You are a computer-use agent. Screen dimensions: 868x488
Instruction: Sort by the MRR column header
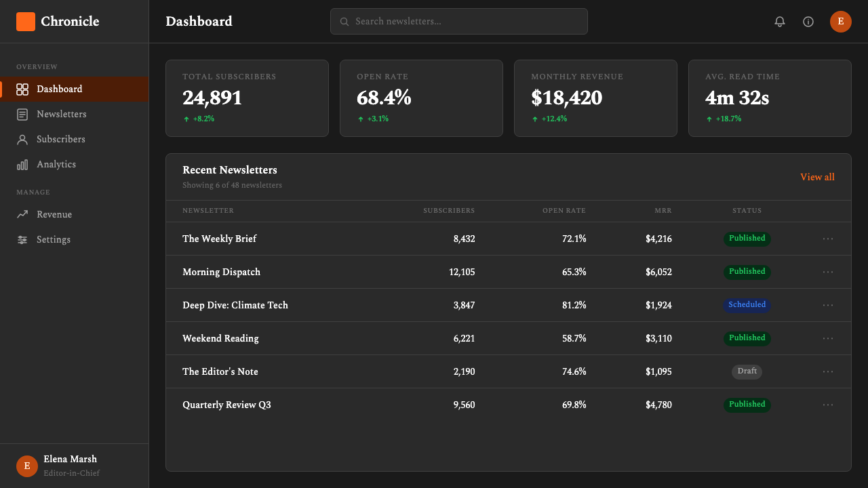coord(663,211)
